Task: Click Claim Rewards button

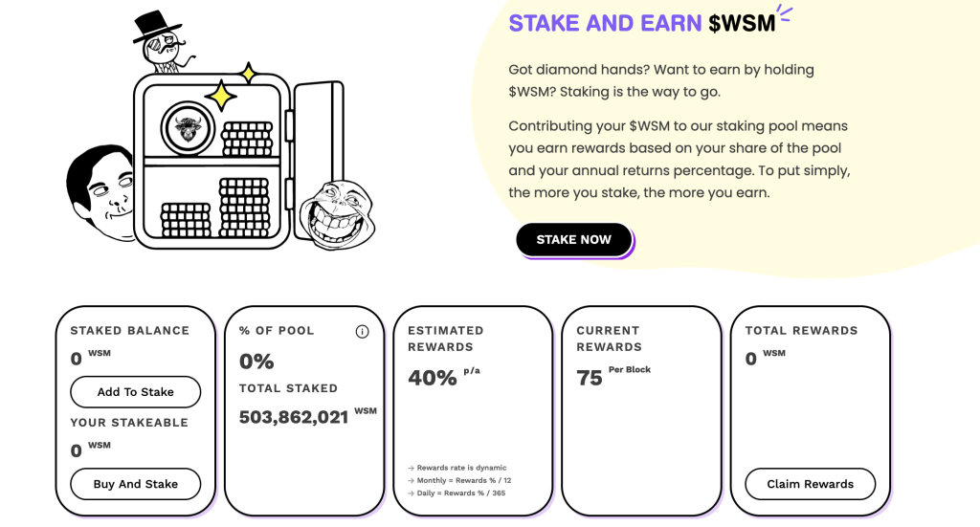Action: click(810, 484)
